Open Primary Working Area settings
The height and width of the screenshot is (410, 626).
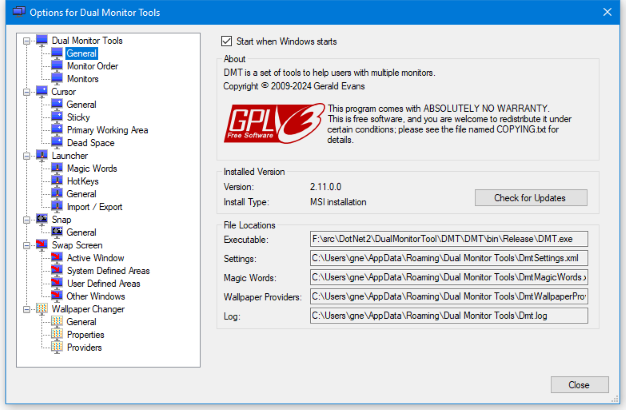coord(107,130)
